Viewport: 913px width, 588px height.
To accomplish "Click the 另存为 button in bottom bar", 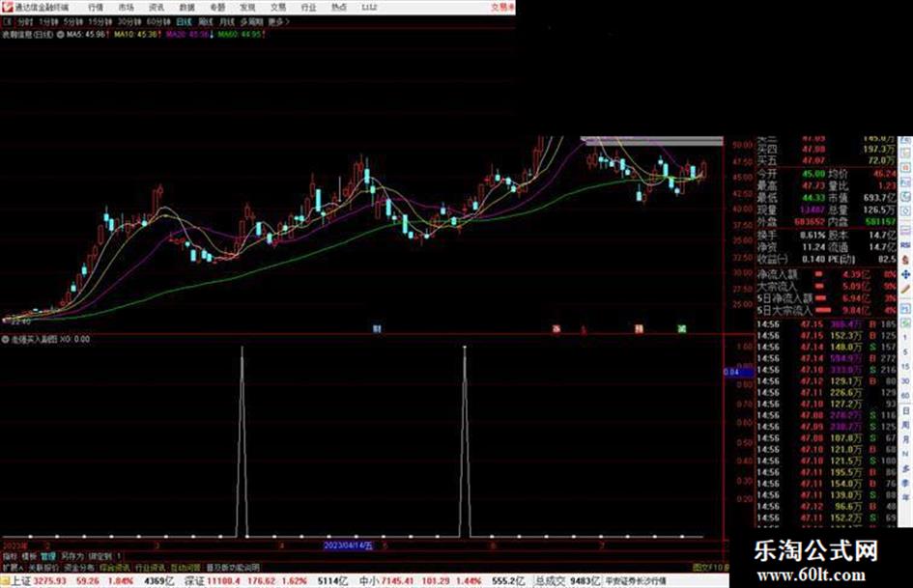I will (72, 556).
